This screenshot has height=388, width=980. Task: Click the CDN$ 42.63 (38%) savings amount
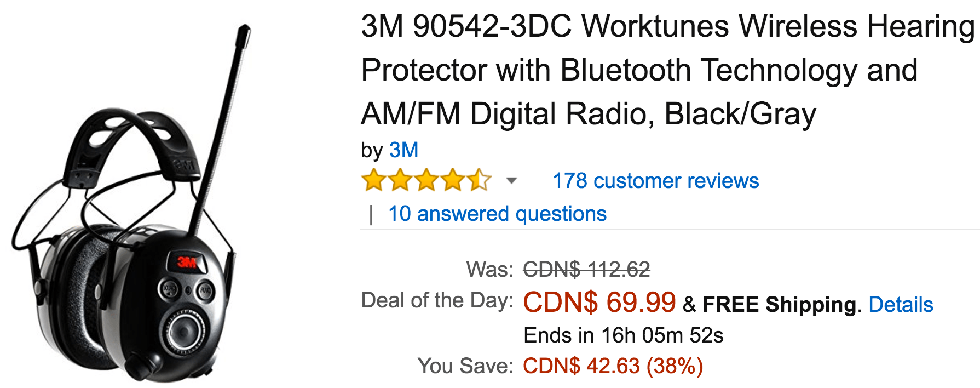613,366
